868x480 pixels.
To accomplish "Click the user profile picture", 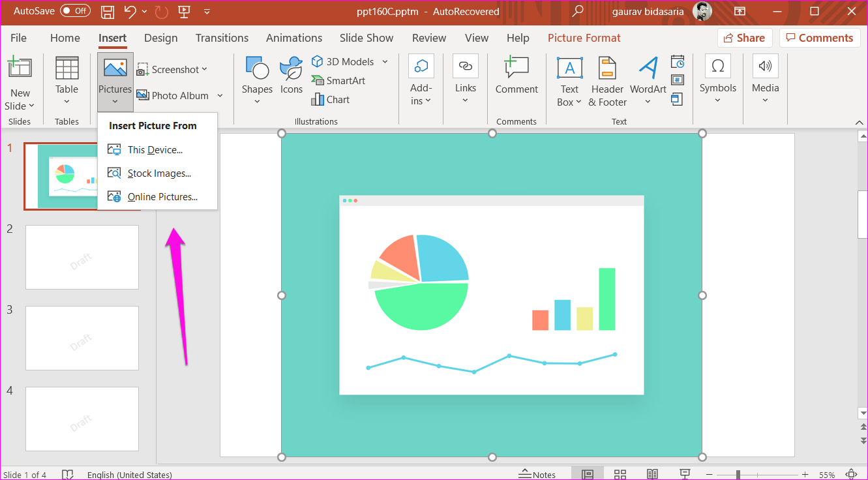I will coord(702,11).
